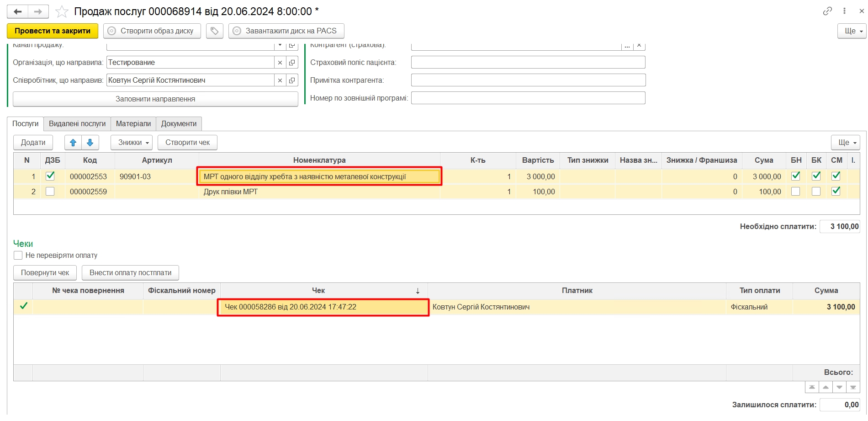868x421 pixels.
Task: Enable 'Не перевіряти оплату' checkbox
Action: coord(18,256)
